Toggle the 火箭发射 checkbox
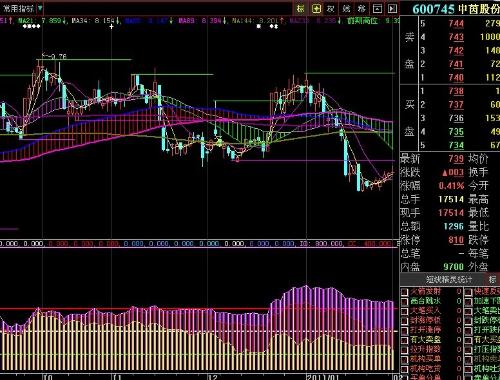 405,292
